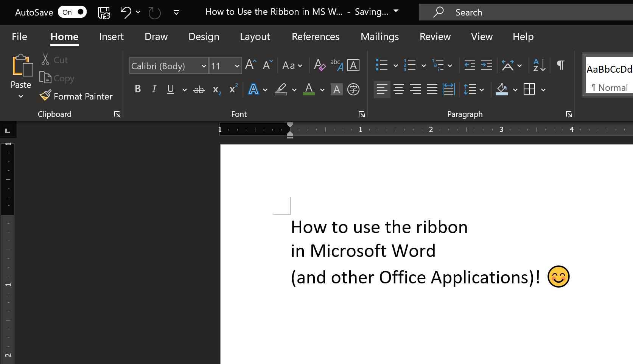Apply text highlight color

tap(281, 89)
